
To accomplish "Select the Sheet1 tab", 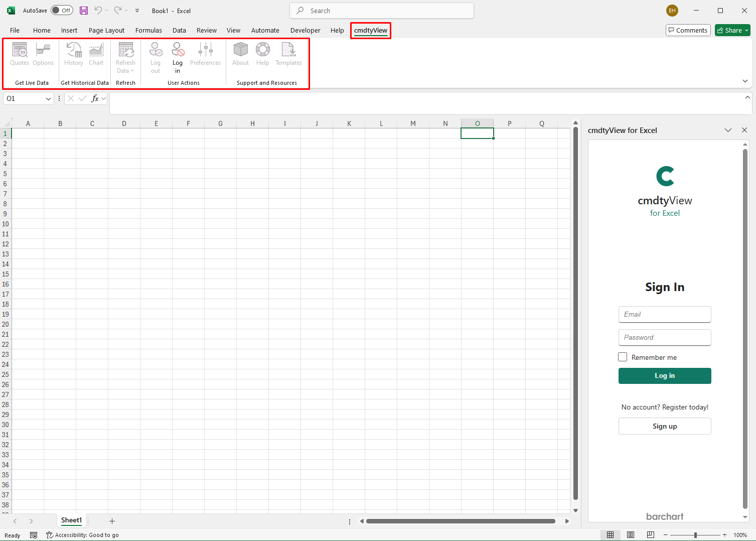I will coord(71,520).
